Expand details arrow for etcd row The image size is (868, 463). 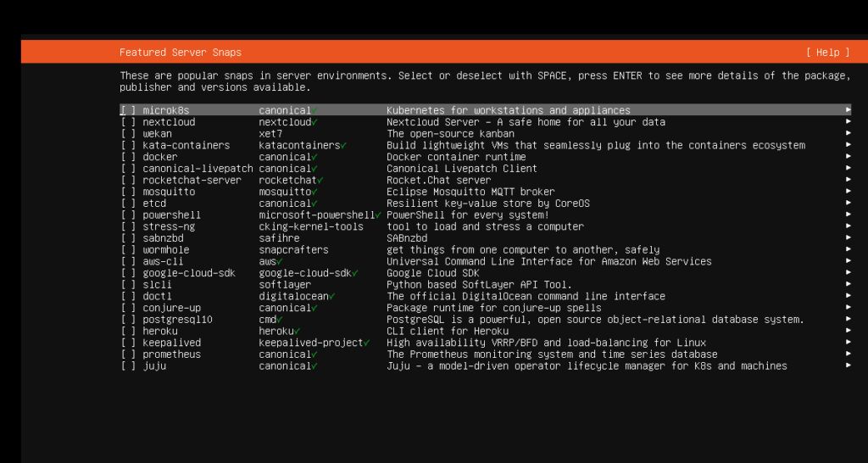tap(848, 204)
